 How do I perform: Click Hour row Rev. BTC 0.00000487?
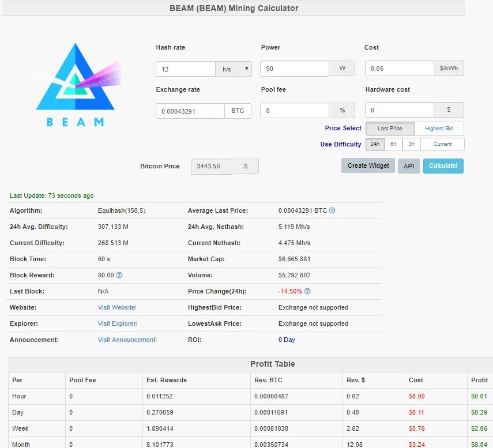271,396
